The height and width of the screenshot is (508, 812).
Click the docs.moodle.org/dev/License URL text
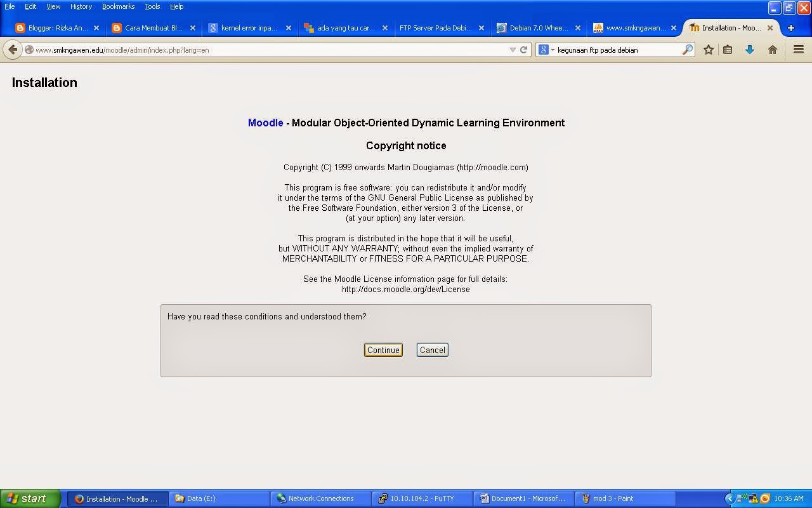point(406,289)
